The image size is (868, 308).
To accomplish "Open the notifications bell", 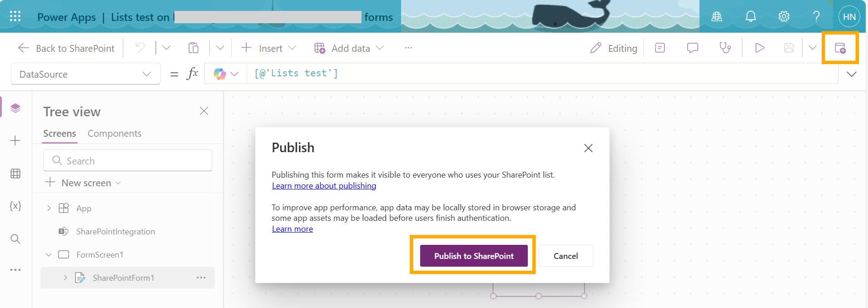I will pyautogui.click(x=751, y=17).
